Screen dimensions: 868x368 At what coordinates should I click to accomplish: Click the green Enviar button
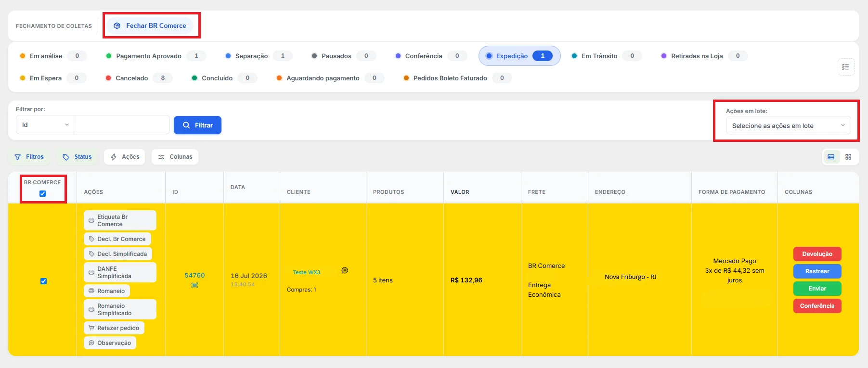[817, 289]
